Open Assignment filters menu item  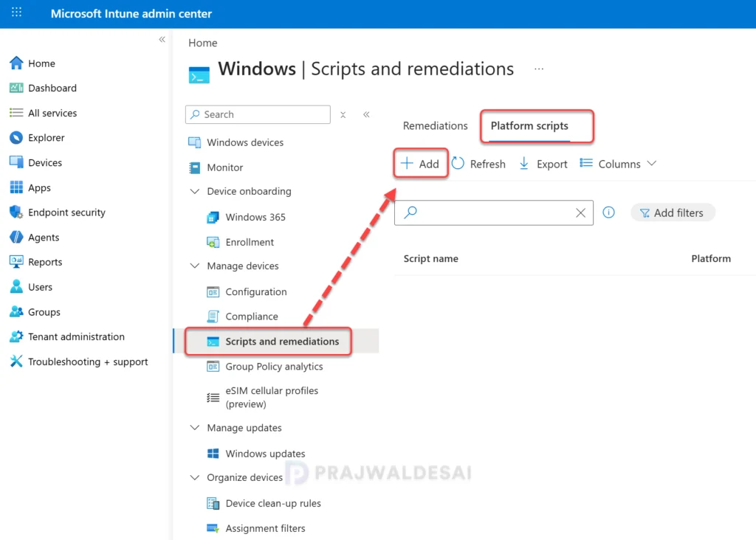(265, 528)
